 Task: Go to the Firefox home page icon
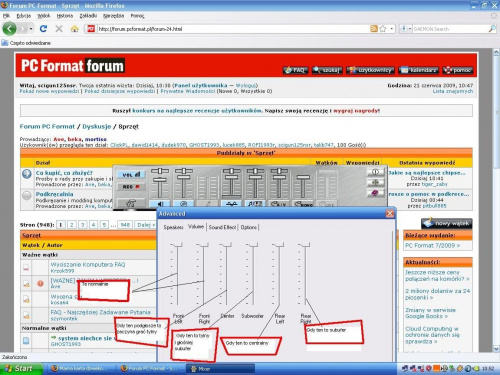pos(74,29)
